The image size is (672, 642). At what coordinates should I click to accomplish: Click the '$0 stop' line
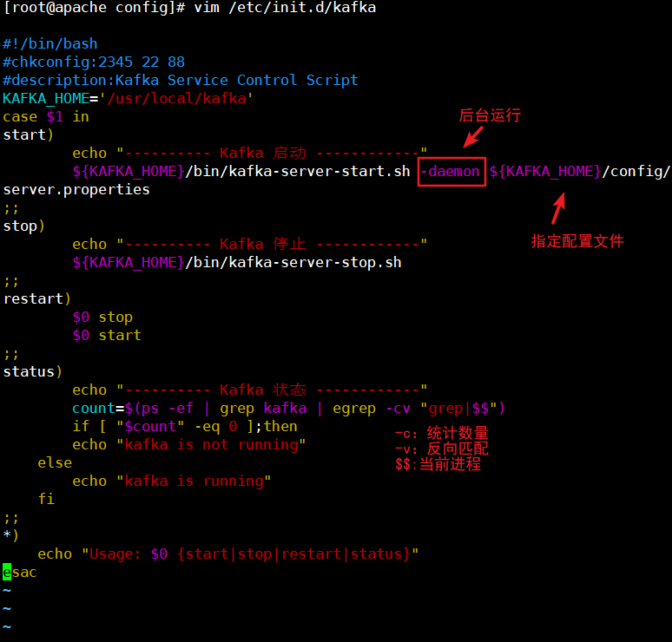(102, 318)
